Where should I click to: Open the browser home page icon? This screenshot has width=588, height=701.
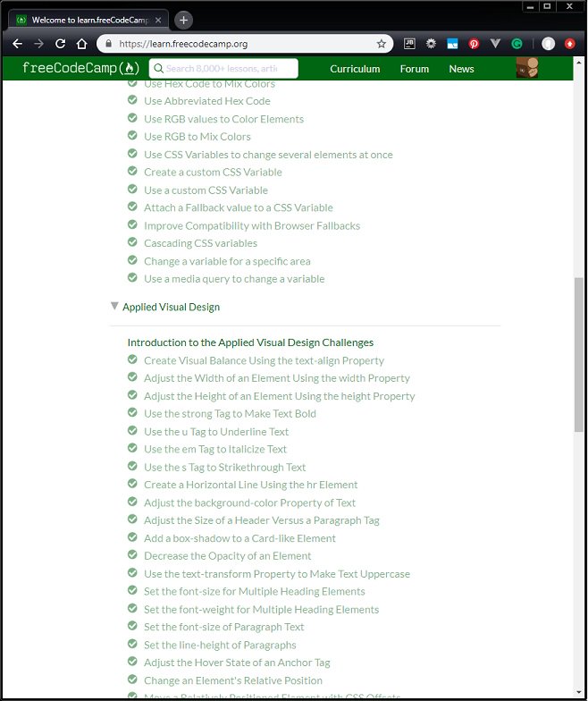point(81,44)
